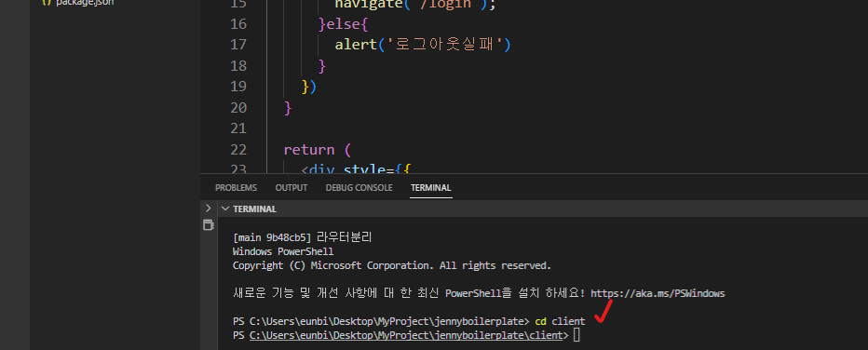Click the 'cd client' command text
The image size is (868, 350).
(560, 321)
